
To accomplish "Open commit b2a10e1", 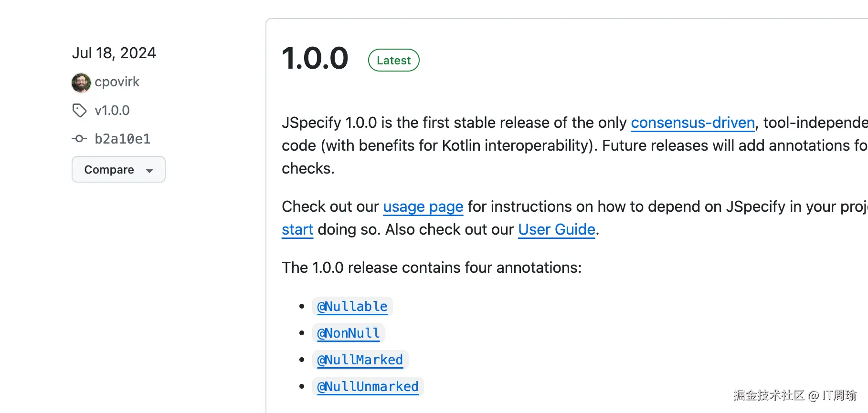I will tap(123, 139).
